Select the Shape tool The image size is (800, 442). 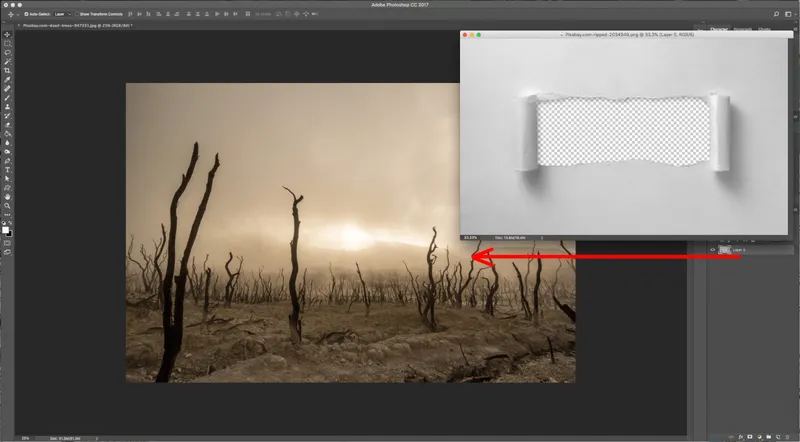coord(7,188)
